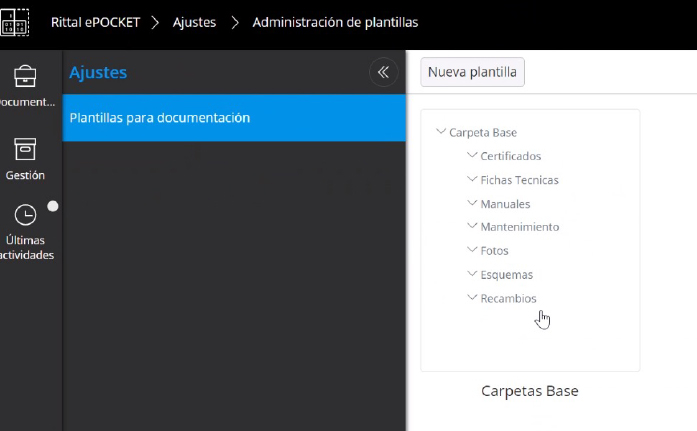Viewport: 697px width, 431px height.
Task: Select the Recambios folder label
Action: [509, 299]
